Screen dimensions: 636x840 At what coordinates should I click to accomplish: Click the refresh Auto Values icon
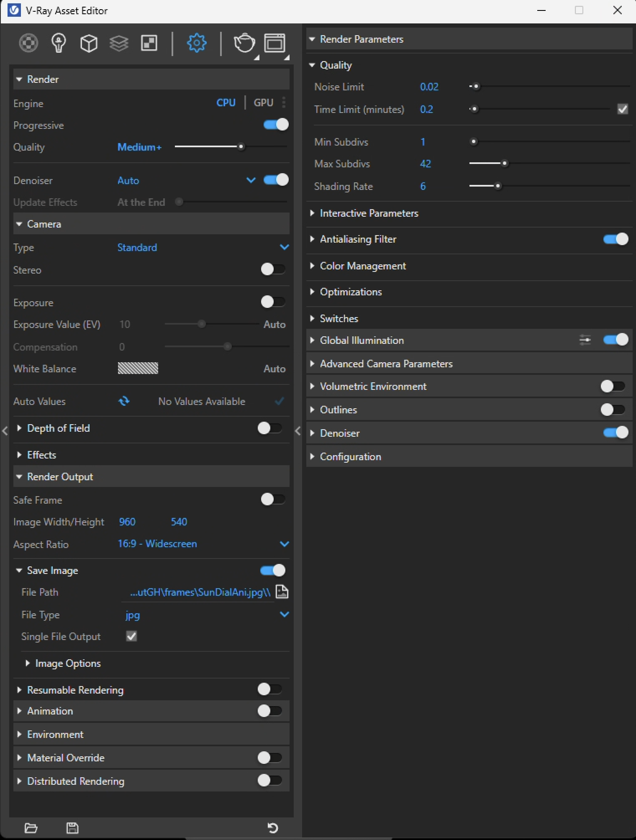124,401
